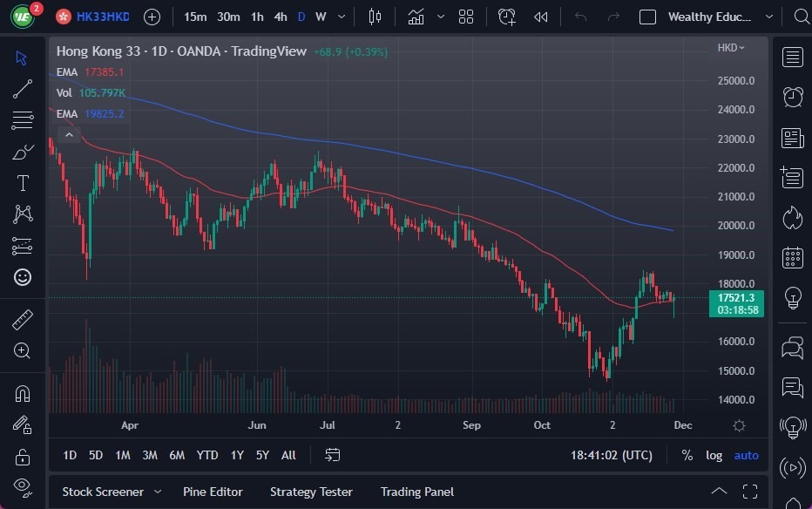
Task: Activate the Measure ruler tool
Action: 23,320
